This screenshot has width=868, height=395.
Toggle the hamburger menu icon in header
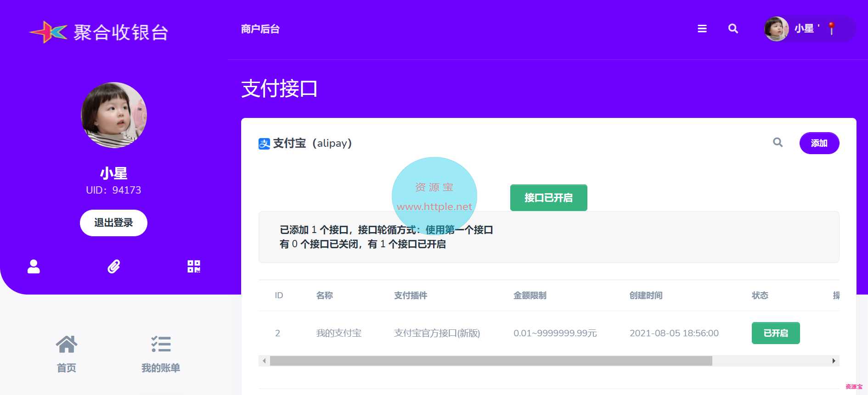[x=702, y=28]
